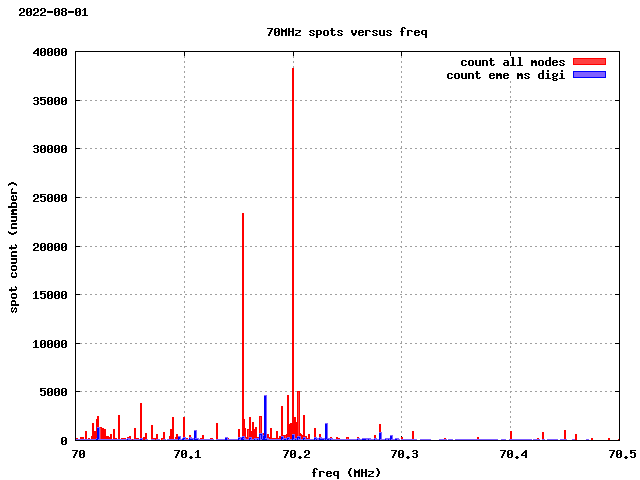Click the red 'count all modes' legend swatch

[x=589, y=62]
